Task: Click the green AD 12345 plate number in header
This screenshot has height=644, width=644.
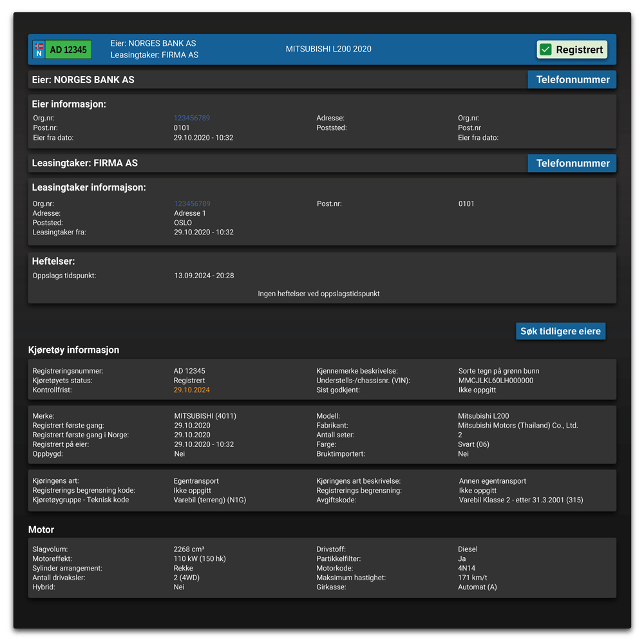Action: click(68, 50)
